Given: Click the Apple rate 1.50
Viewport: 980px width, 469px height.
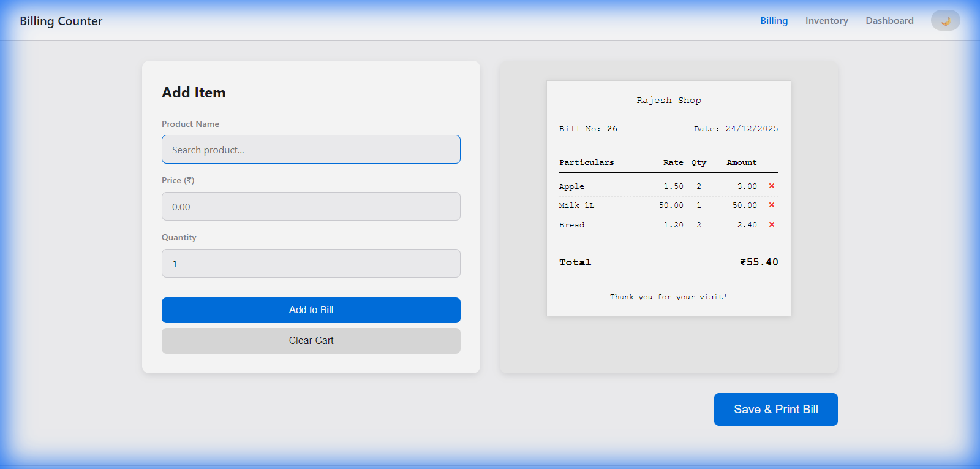Looking at the screenshot, I should (673, 186).
